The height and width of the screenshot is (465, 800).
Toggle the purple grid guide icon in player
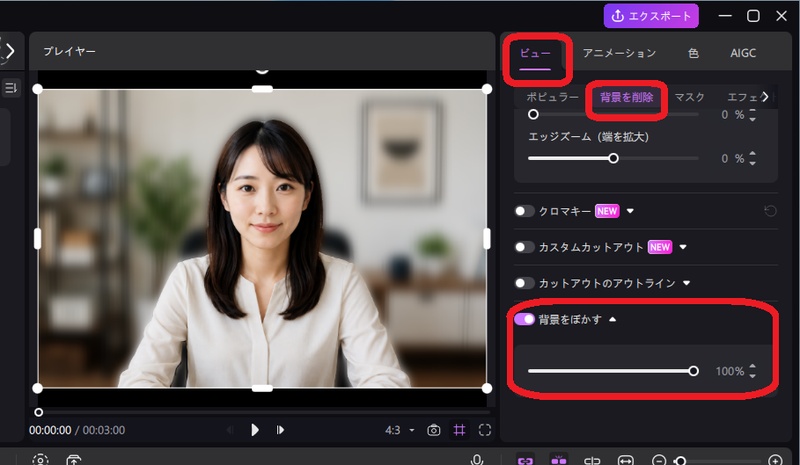[x=459, y=430]
